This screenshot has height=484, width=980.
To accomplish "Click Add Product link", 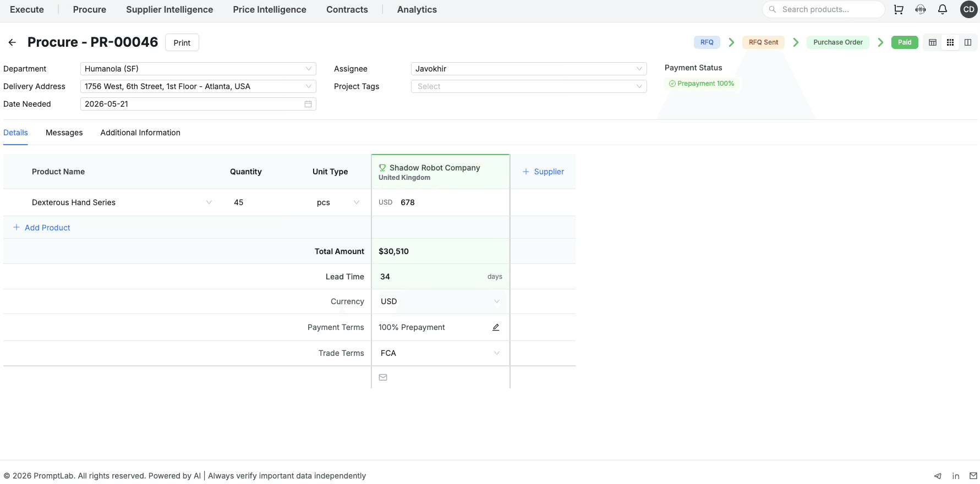I will (47, 228).
